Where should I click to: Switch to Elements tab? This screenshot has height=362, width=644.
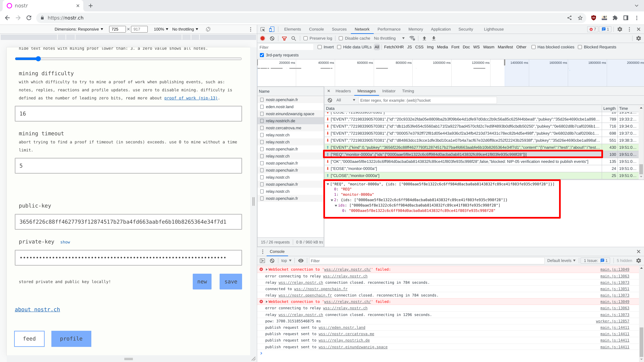tap(292, 29)
